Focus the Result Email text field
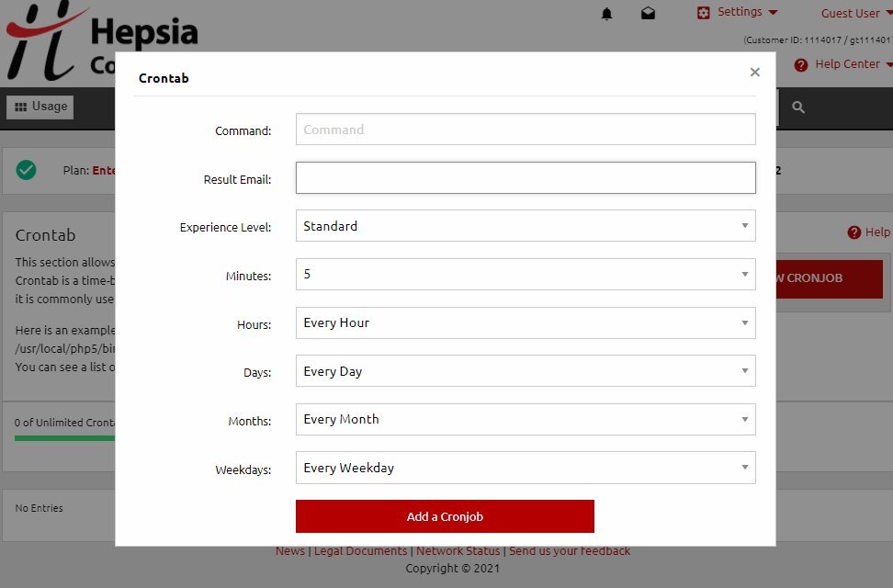 tap(525, 178)
